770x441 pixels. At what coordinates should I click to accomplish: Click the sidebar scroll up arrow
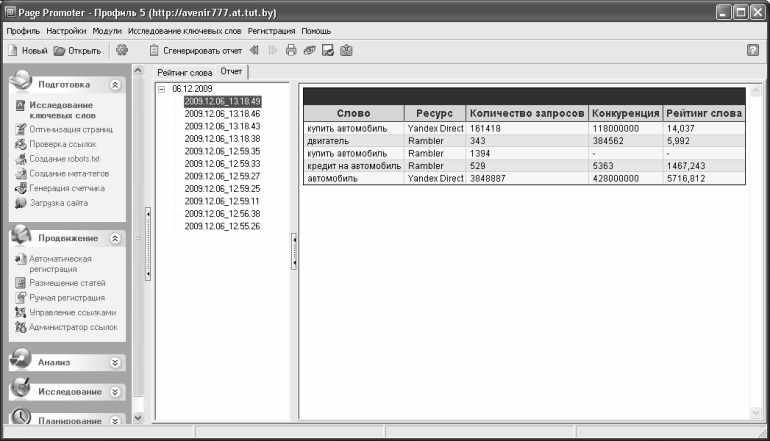click(x=138, y=71)
